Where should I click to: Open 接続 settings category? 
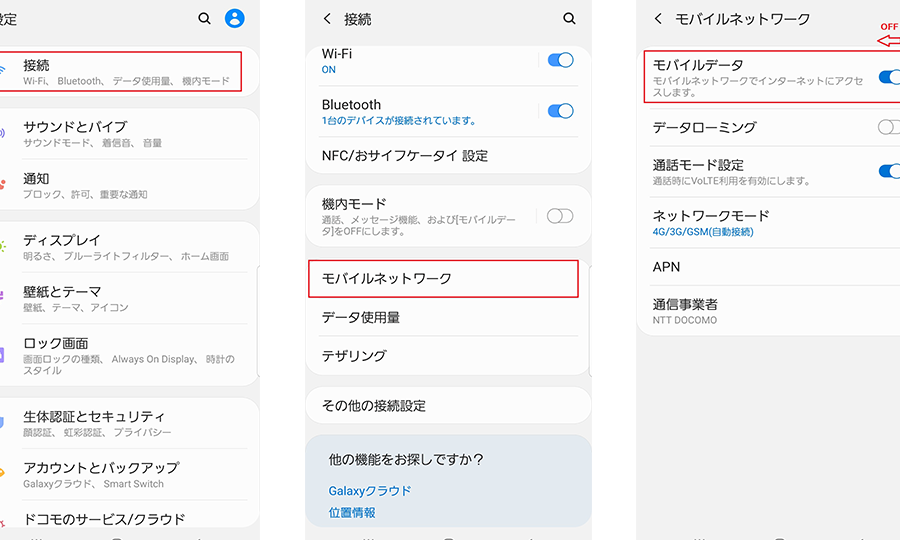(x=121, y=71)
